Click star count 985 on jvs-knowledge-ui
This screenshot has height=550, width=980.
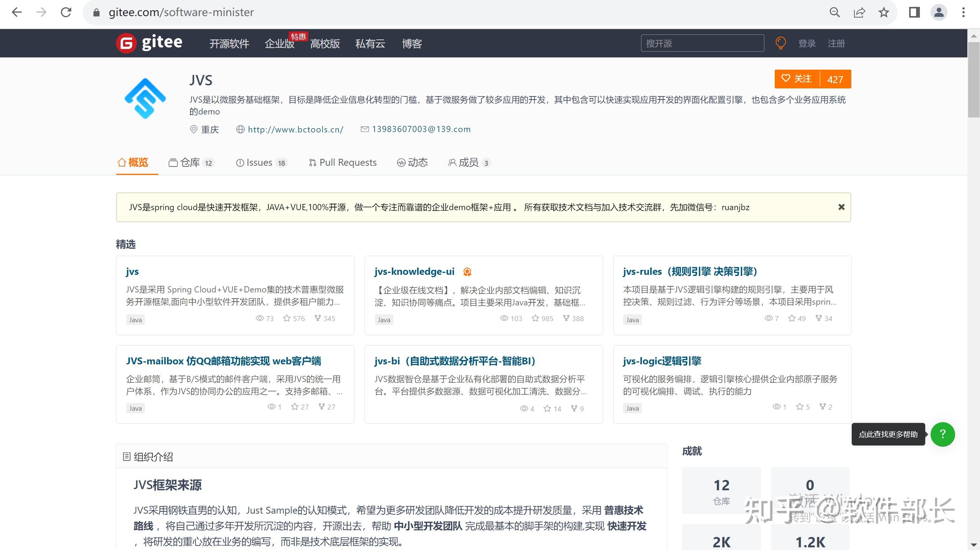pyautogui.click(x=542, y=318)
